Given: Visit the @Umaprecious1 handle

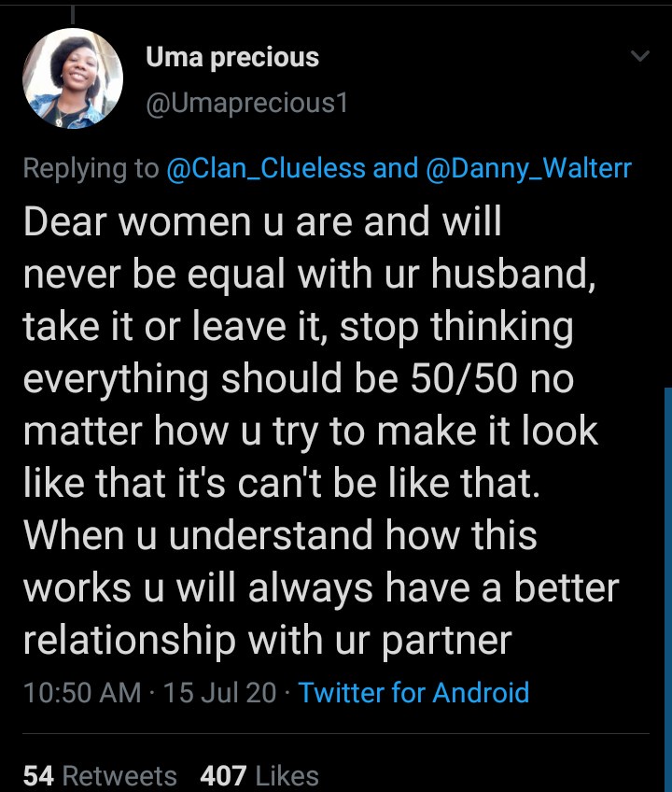Looking at the screenshot, I should [247, 103].
